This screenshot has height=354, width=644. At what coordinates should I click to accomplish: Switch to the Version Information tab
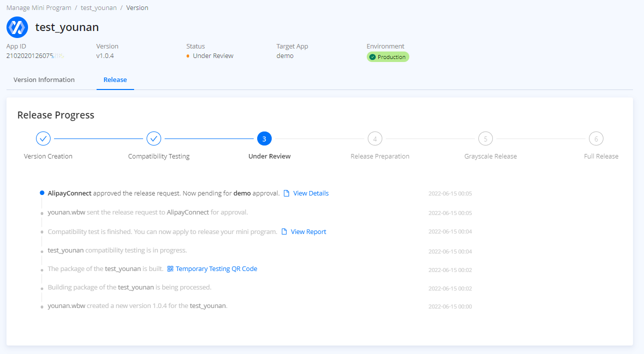click(44, 80)
